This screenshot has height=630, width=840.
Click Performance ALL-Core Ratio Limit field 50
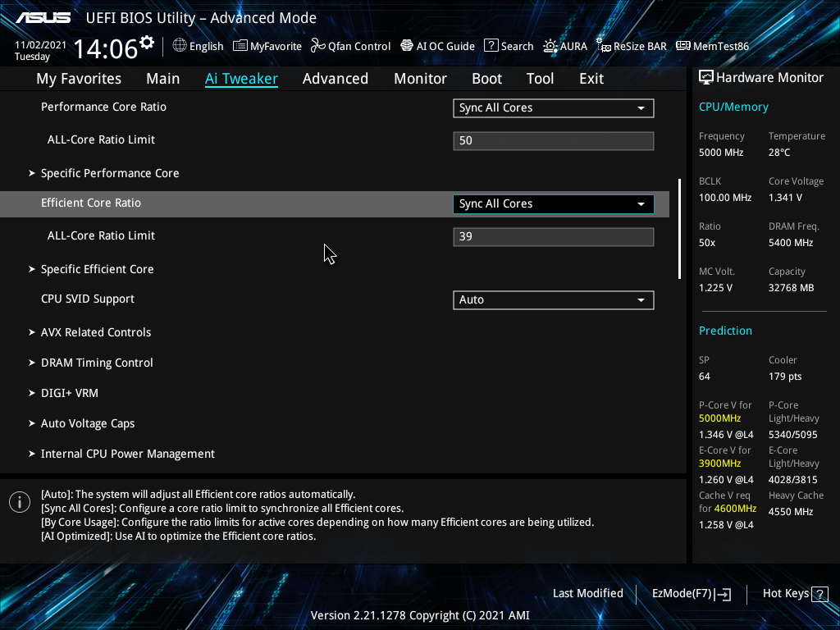554,141
